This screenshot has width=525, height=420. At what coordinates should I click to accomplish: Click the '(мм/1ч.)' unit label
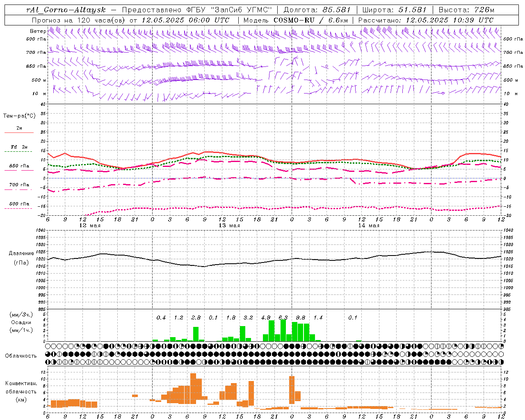pos(21,330)
